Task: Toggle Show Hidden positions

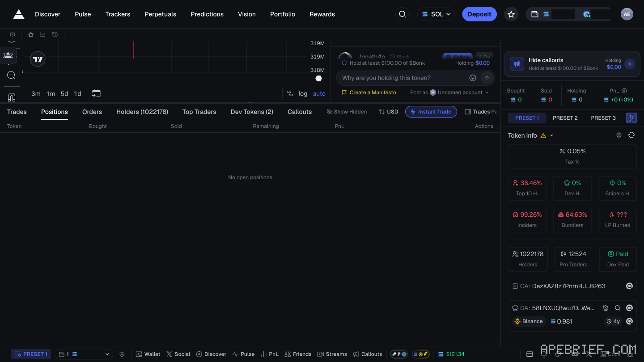Action: (x=347, y=112)
